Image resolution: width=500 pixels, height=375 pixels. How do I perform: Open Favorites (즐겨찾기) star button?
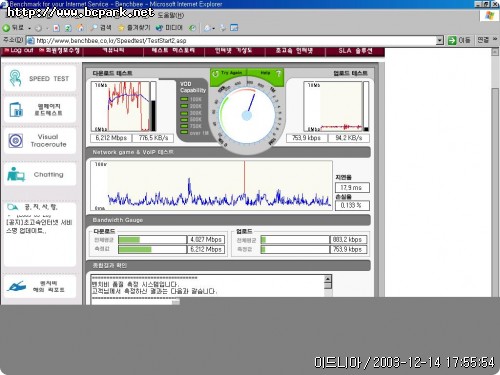coord(134,28)
